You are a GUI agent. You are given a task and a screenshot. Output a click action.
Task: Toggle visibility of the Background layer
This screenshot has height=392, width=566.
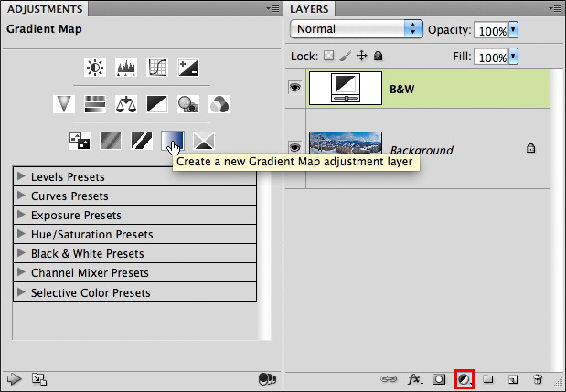(x=294, y=147)
